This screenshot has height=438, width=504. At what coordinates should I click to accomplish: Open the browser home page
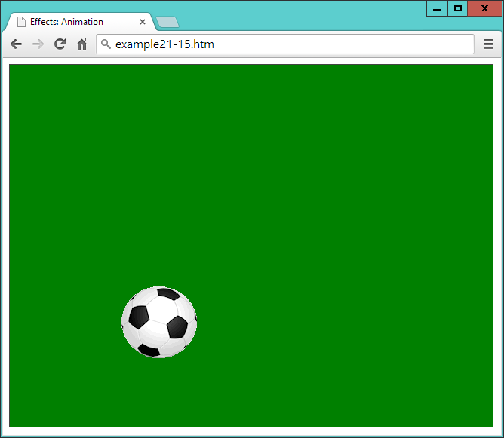(x=82, y=44)
